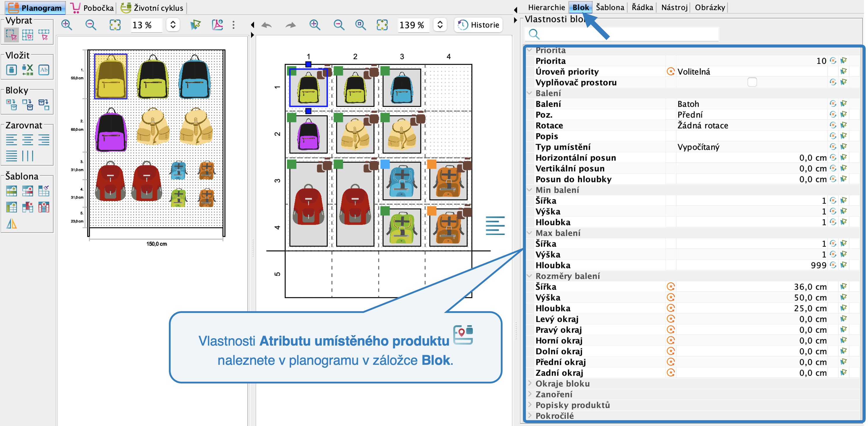This screenshot has height=426, width=868.
Task: Collapse the Max balení section
Action: 530,233
